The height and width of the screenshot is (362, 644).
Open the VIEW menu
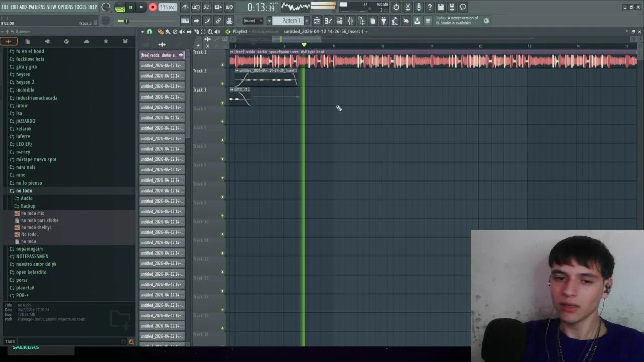tap(51, 7)
